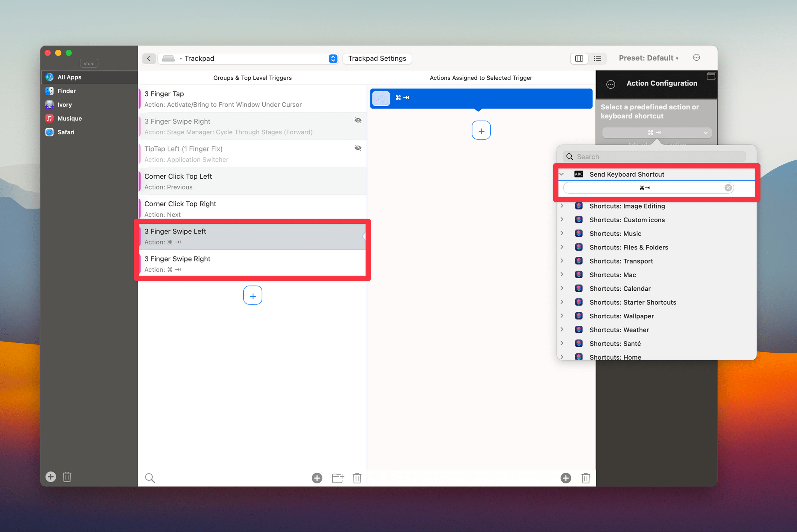Clear recorded shortcut with x icon
Image resolution: width=797 pixels, height=532 pixels.
pos(728,188)
